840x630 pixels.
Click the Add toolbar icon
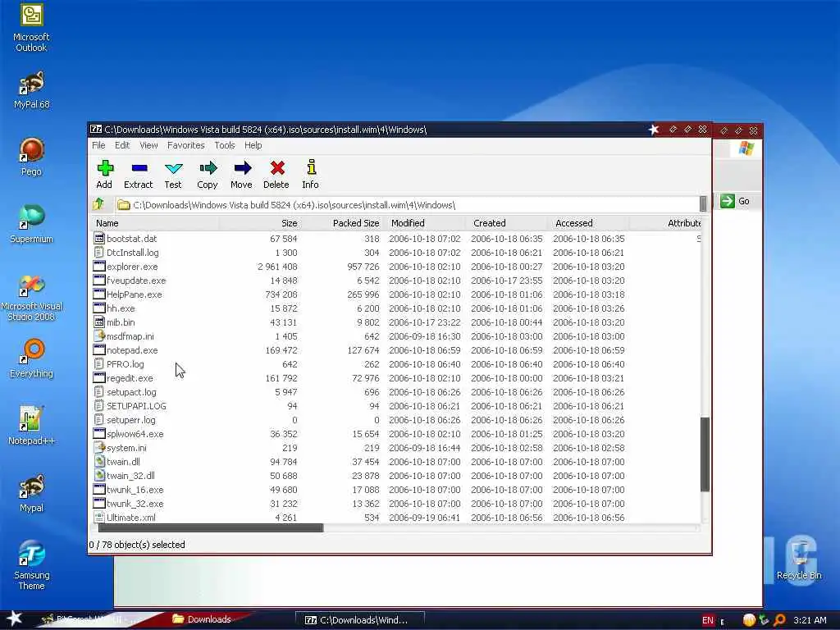[x=105, y=168]
